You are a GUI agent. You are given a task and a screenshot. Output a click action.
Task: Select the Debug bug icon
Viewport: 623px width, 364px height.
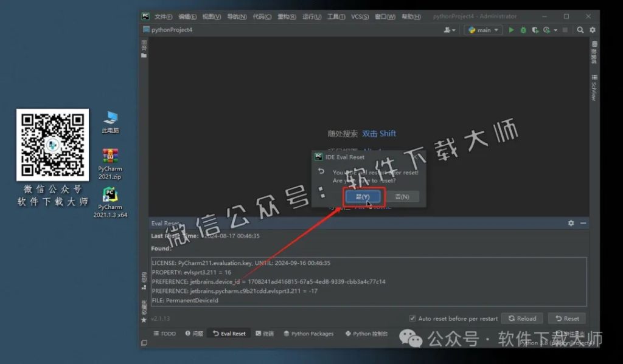click(523, 29)
